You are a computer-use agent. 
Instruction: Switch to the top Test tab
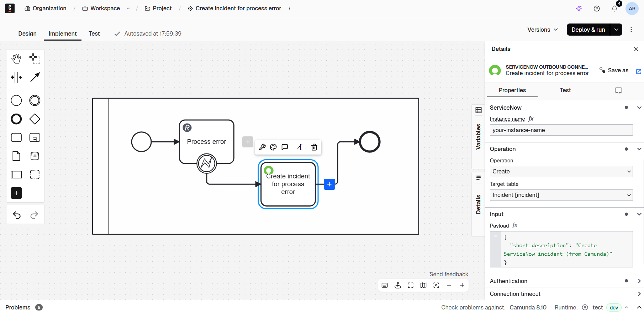pyautogui.click(x=94, y=33)
